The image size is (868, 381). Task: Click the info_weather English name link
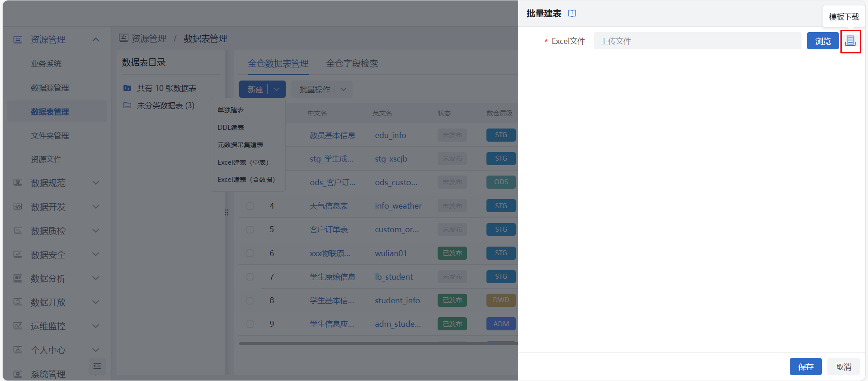pyautogui.click(x=398, y=206)
